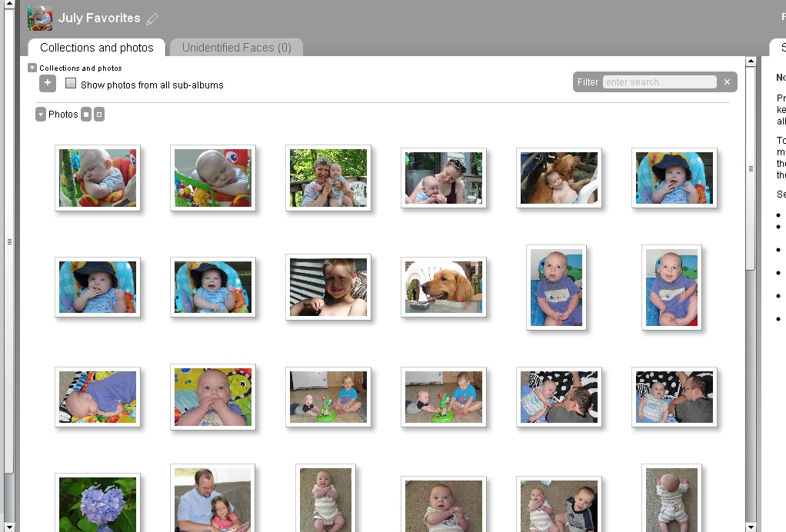Select photo of two babies lying on carpet

[x=559, y=504]
